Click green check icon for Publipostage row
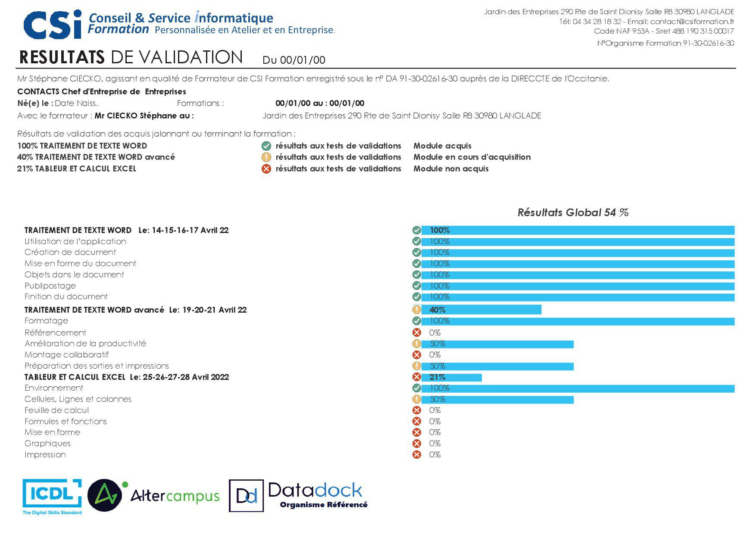This screenshot has height=534, width=756. 416,286
